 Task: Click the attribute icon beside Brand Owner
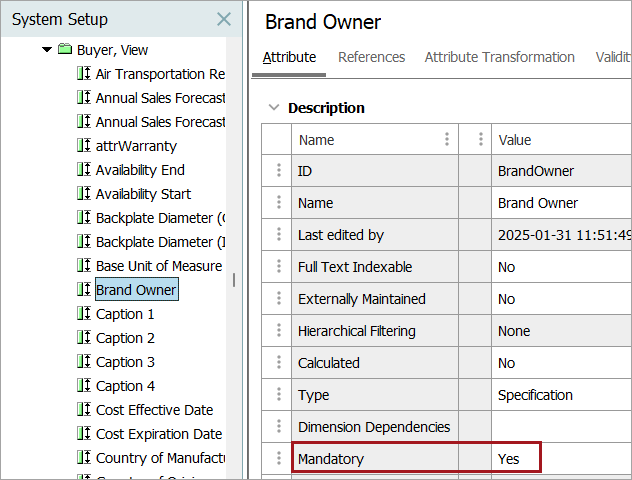point(84,290)
